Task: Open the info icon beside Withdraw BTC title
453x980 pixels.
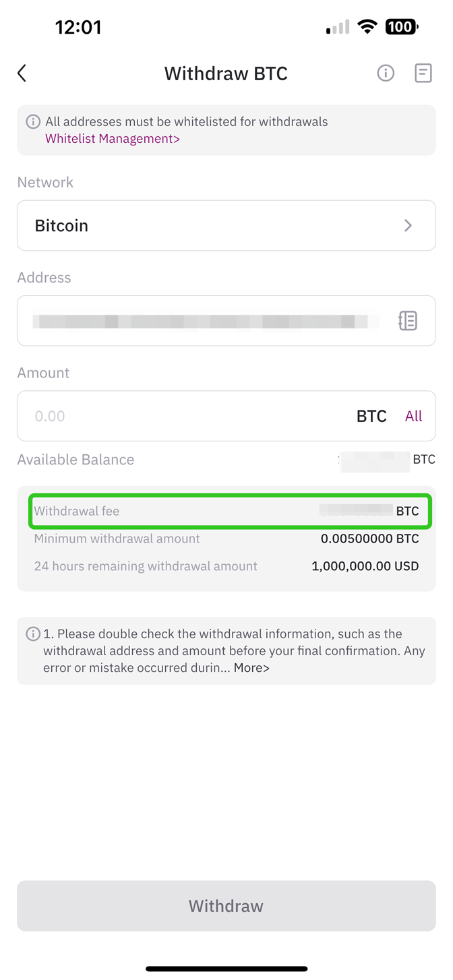Action: coord(386,73)
